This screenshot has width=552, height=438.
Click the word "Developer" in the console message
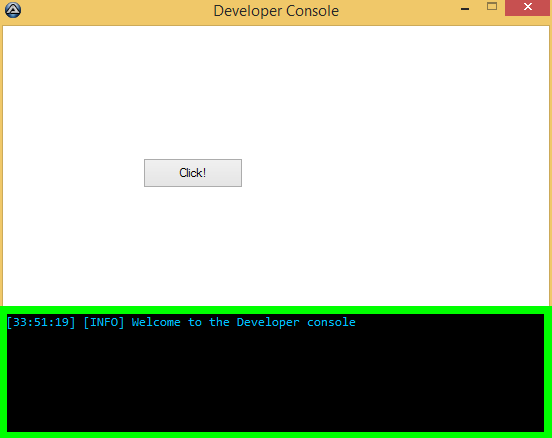pyautogui.click(x=268, y=323)
